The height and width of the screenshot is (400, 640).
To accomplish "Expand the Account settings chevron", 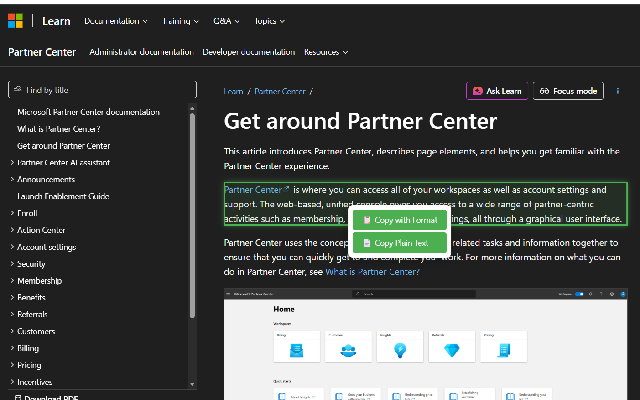I will point(12,247).
